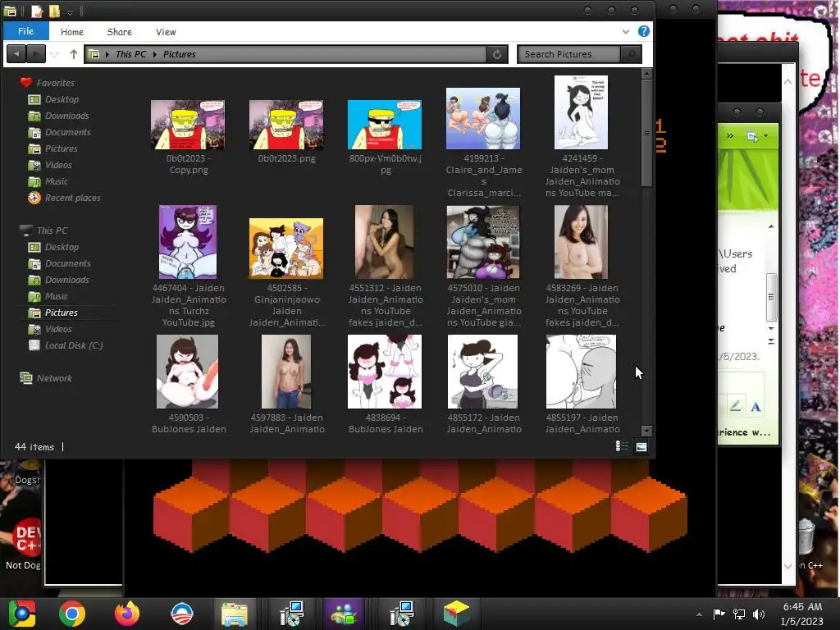Image resolution: width=840 pixels, height=630 pixels.
Task: Open the View ribbon tab
Action: [166, 32]
